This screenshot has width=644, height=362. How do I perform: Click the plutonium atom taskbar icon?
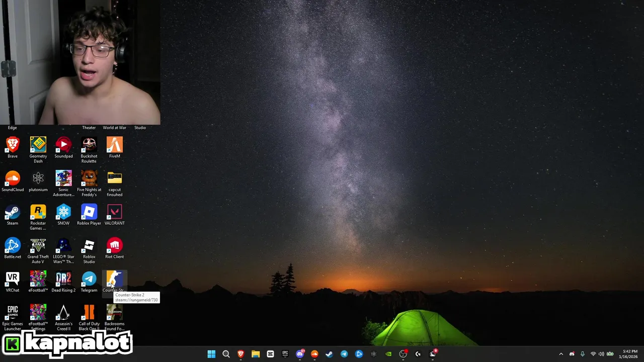(373, 354)
